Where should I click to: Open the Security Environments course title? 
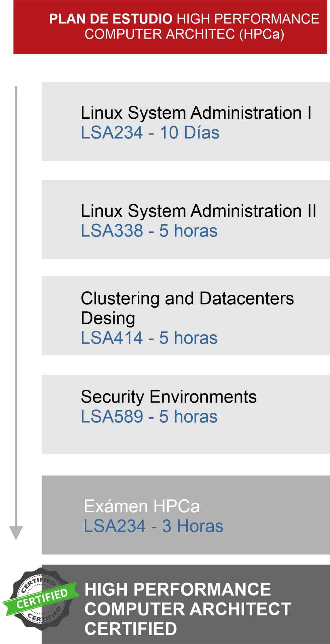tap(169, 397)
